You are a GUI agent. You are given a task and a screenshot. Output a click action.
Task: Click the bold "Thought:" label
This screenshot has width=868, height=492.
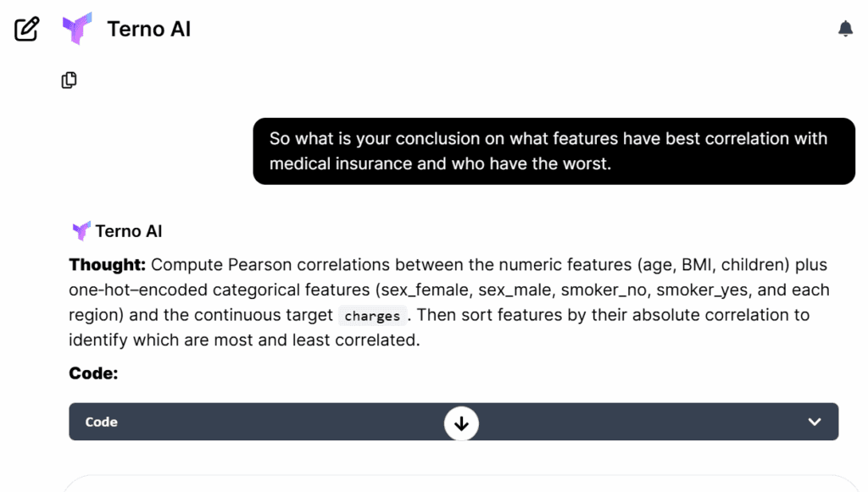point(108,265)
